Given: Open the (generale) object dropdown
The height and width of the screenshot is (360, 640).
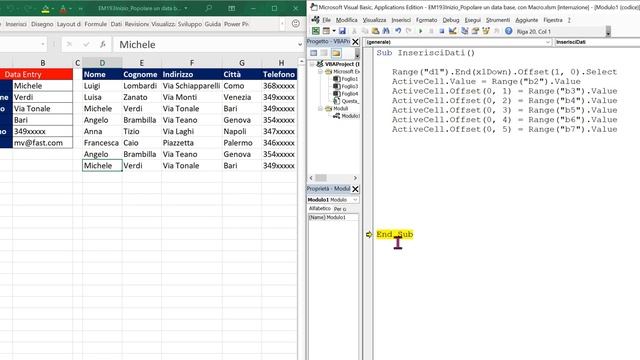Looking at the screenshot, I should tap(548, 42).
